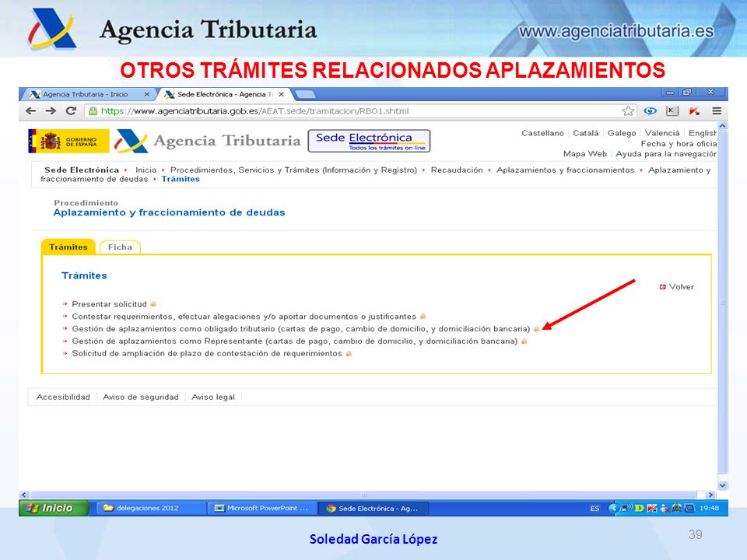The width and height of the screenshot is (747, 560).
Task: Bookmark the page with the star icon
Action: (628, 111)
